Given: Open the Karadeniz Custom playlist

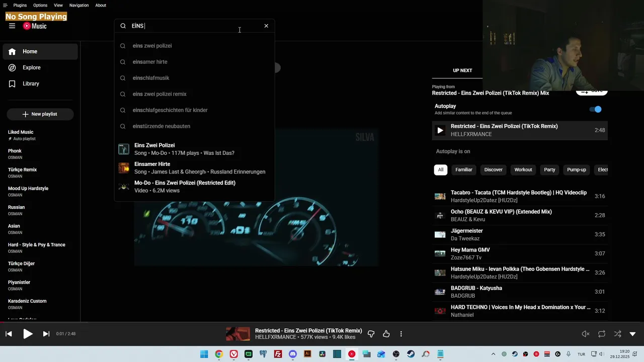Looking at the screenshot, I should click(40, 304).
